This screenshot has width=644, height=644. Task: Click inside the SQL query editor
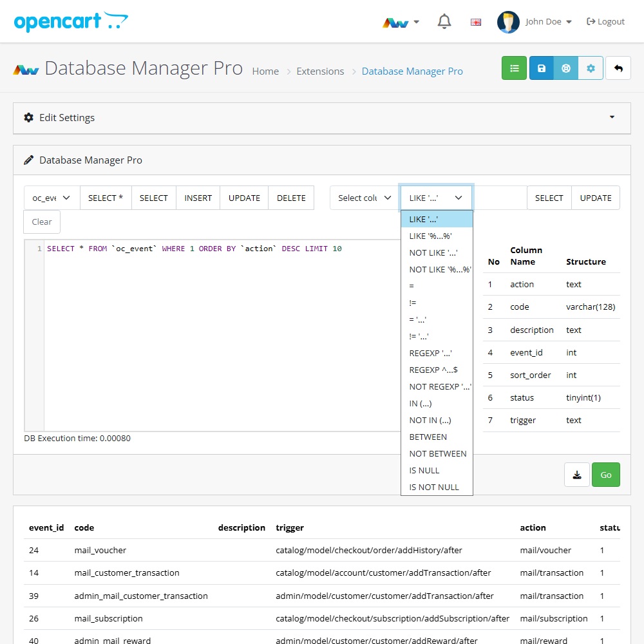pyautogui.click(x=219, y=335)
